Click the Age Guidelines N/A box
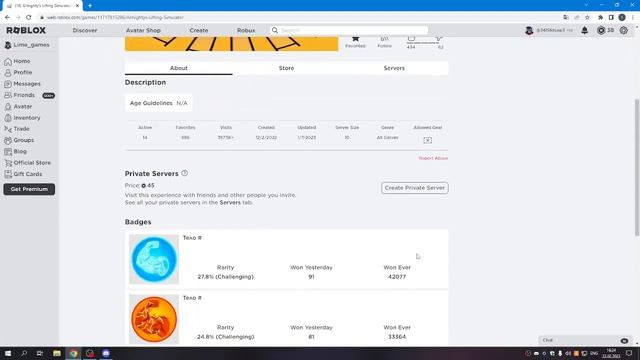Viewport: 640px width, 360px height. (x=158, y=103)
